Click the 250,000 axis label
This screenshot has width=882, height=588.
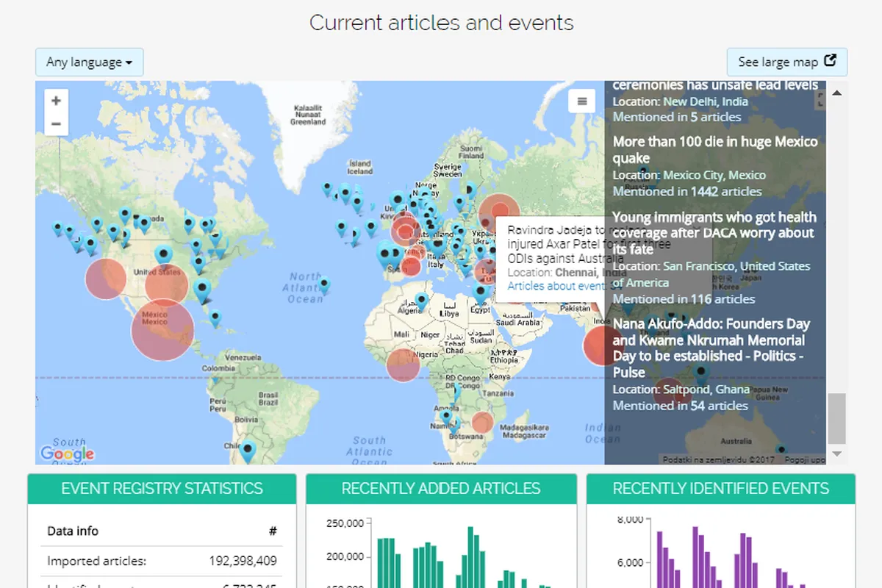(345, 524)
